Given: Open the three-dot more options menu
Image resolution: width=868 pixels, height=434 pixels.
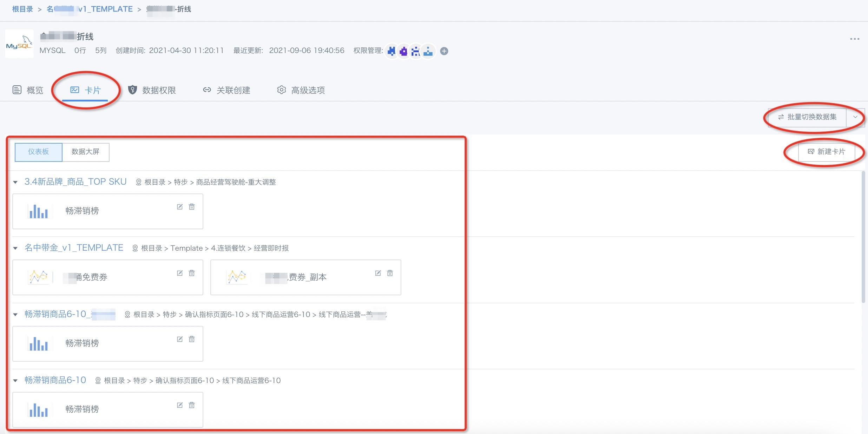Looking at the screenshot, I should (x=854, y=39).
